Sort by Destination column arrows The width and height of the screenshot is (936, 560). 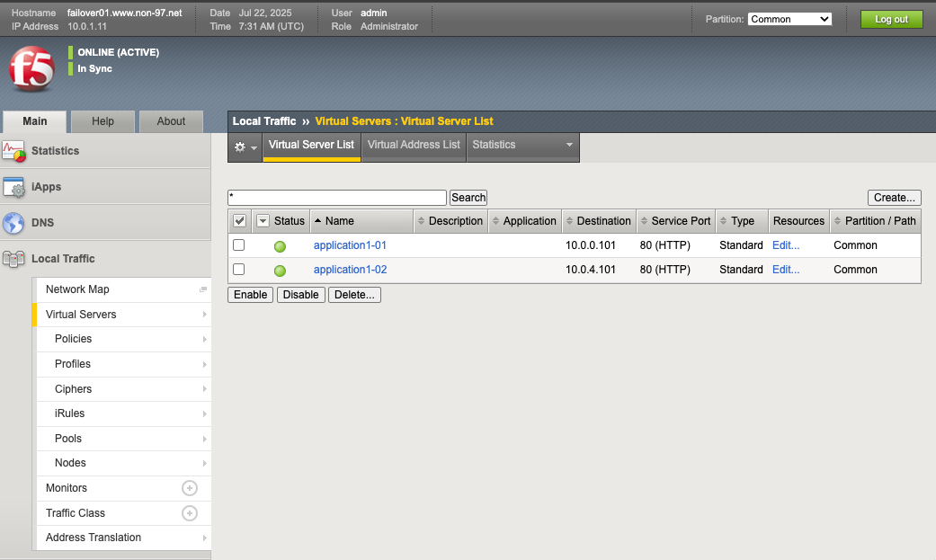tap(569, 221)
